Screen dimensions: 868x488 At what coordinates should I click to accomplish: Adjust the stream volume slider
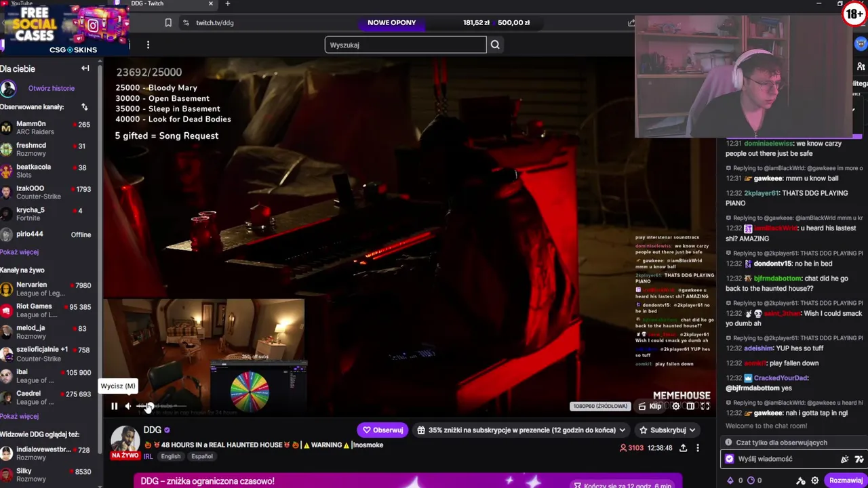pos(161,406)
